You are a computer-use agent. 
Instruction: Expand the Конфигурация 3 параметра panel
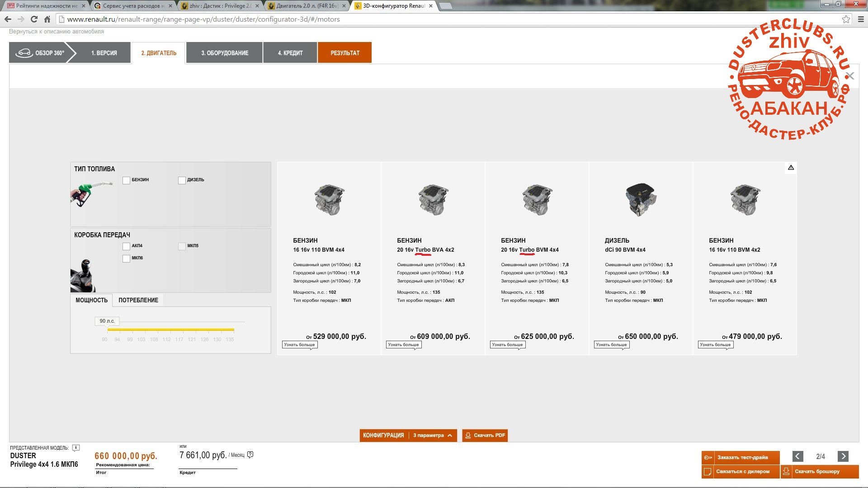(408, 436)
